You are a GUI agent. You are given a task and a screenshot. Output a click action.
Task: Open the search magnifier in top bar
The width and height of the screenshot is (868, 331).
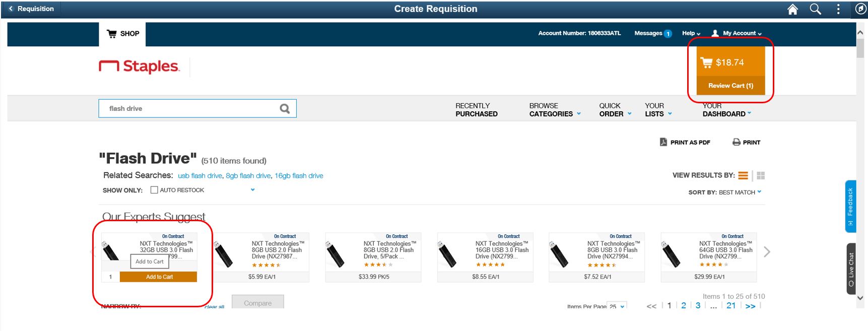pos(815,9)
